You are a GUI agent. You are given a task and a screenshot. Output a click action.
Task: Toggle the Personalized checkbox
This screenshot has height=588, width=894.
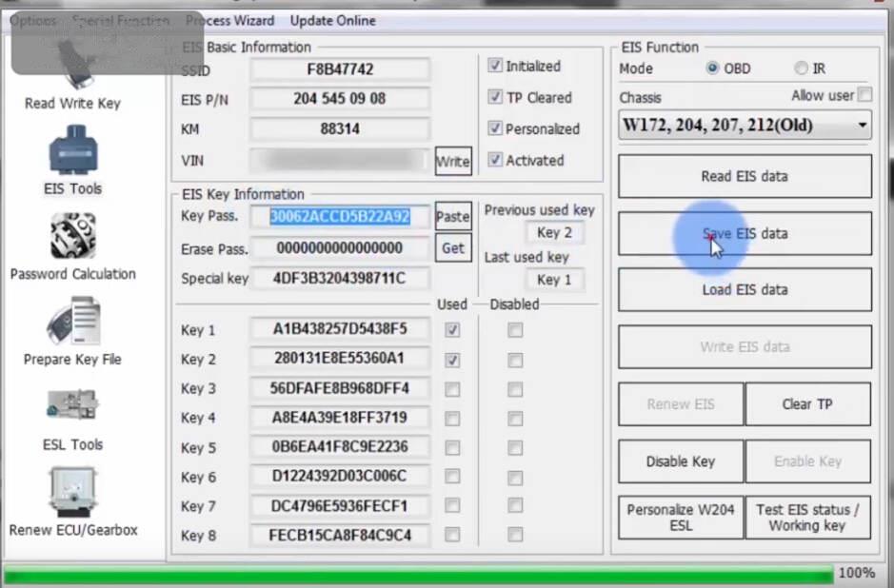pyautogui.click(x=495, y=128)
